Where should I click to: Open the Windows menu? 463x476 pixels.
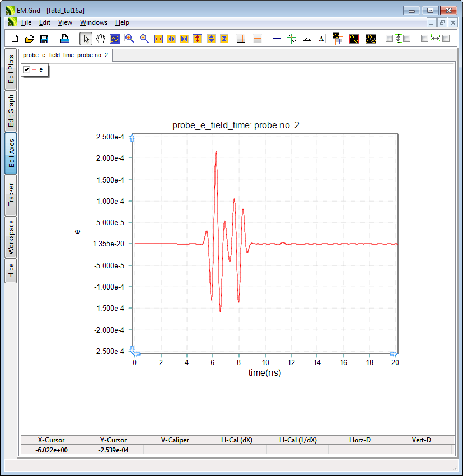tap(93, 22)
